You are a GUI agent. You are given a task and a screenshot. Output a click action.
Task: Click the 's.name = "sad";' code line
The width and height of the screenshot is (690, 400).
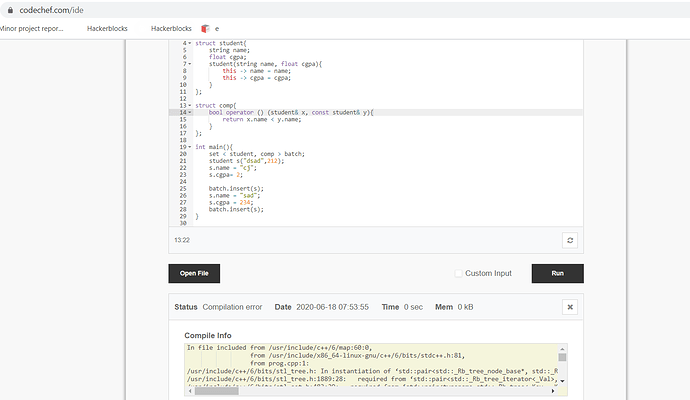235,196
